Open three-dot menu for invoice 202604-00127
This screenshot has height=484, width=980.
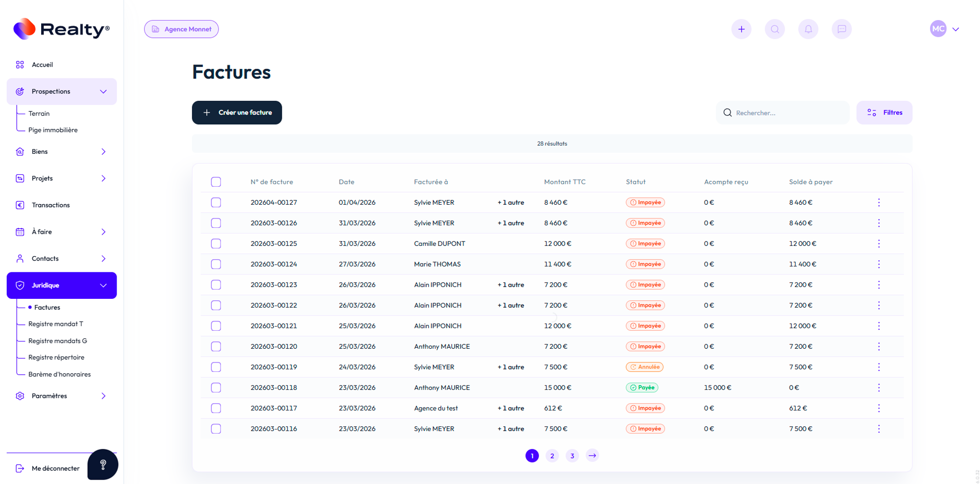click(879, 202)
